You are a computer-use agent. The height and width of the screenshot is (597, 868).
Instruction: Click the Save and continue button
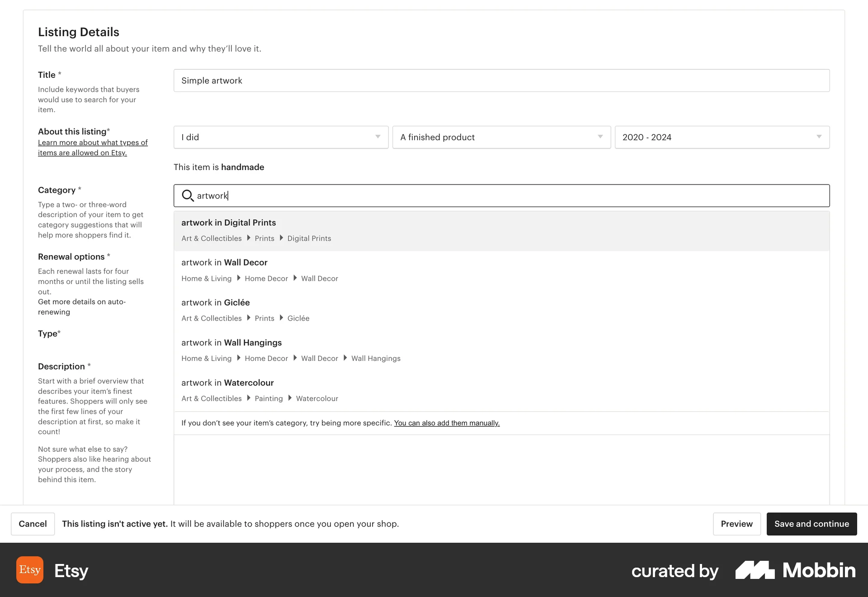coord(811,524)
